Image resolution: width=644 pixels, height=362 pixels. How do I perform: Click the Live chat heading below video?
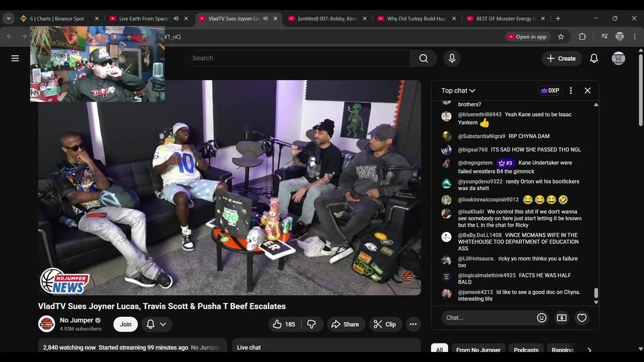coord(249,347)
